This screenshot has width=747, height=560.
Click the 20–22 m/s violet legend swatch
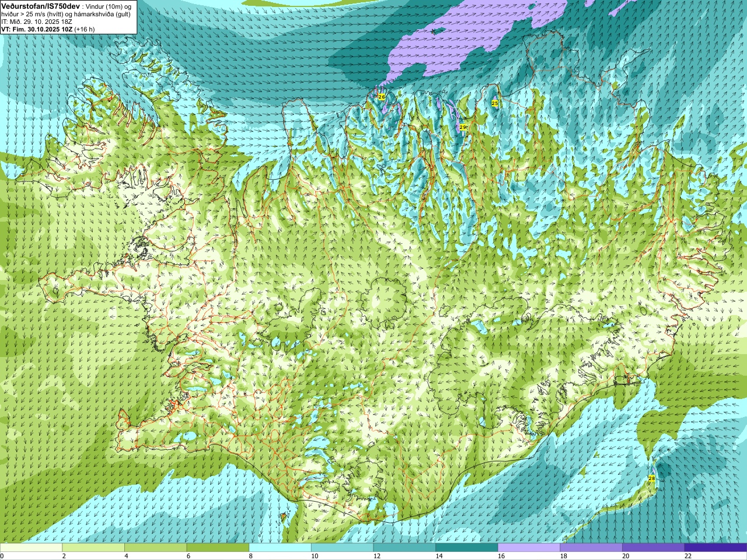coord(653,548)
